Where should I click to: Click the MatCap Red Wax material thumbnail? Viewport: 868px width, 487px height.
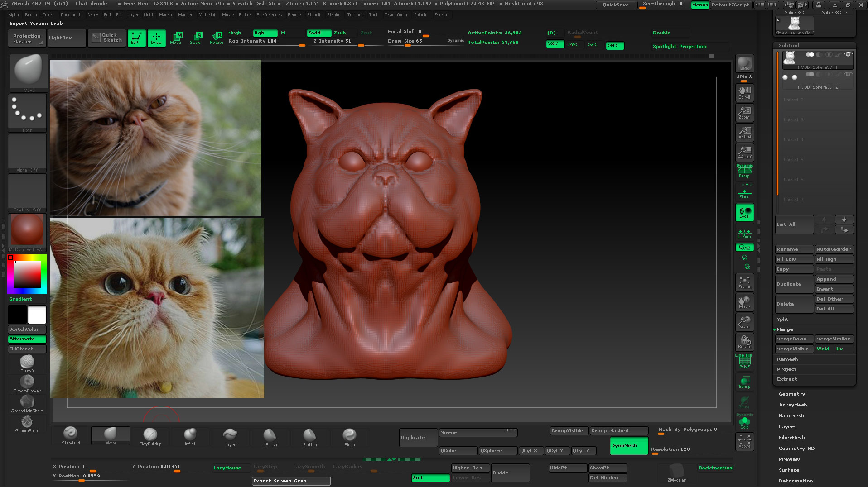pyautogui.click(x=27, y=232)
